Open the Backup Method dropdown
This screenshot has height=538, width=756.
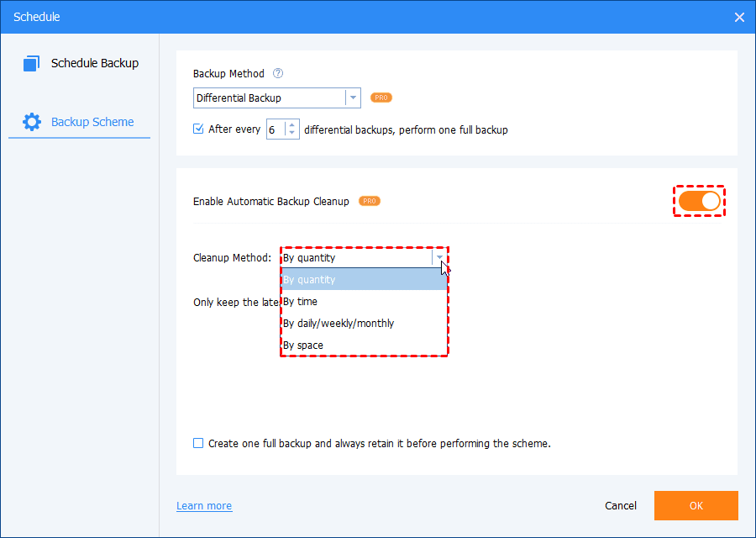(353, 98)
